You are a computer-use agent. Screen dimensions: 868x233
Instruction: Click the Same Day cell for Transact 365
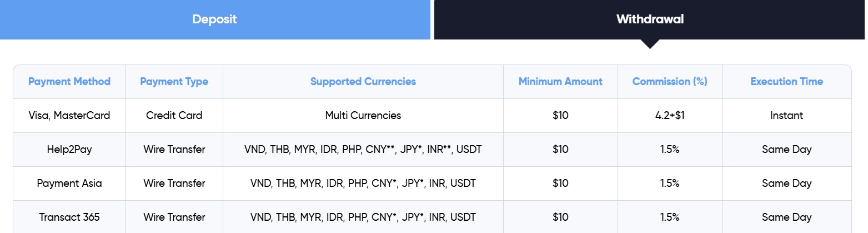tap(786, 217)
